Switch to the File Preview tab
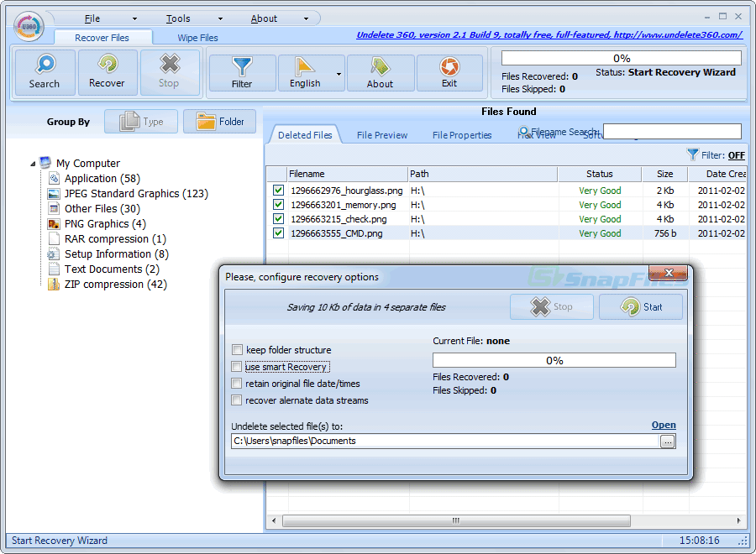This screenshot has width=756, height=554. [x=382, y=135]
